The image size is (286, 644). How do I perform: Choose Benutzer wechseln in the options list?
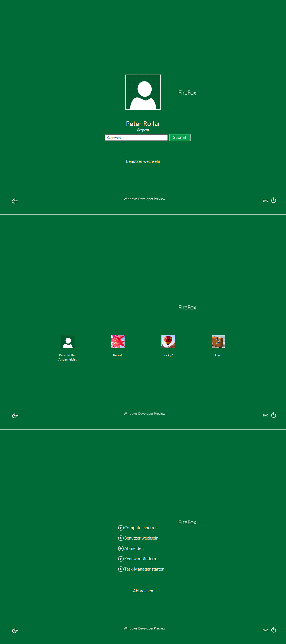pyautogui.click(x=141, y=538)
